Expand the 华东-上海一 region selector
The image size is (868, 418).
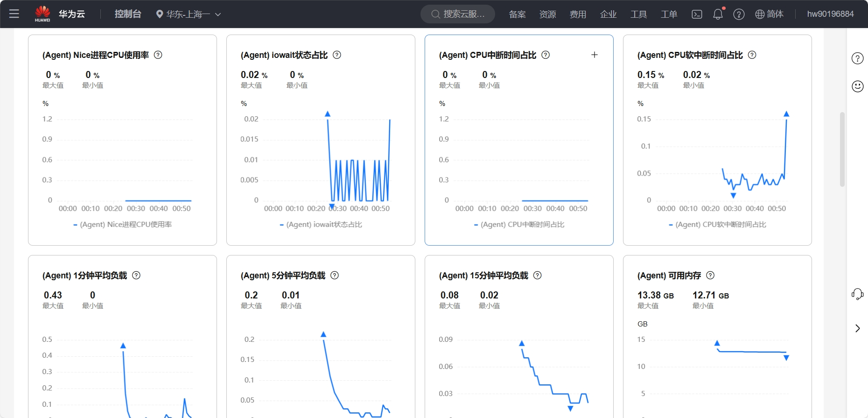point(188,14)
